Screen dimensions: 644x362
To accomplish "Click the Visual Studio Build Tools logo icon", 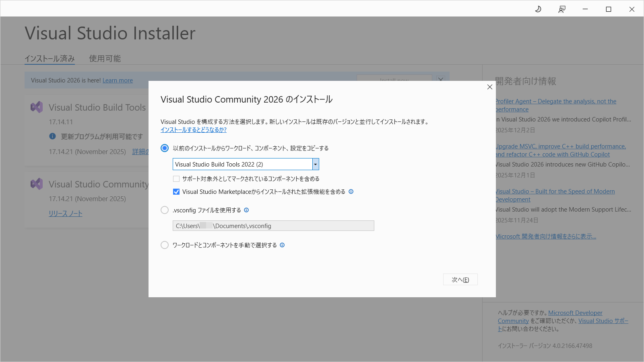I will (x=37, y=107).
